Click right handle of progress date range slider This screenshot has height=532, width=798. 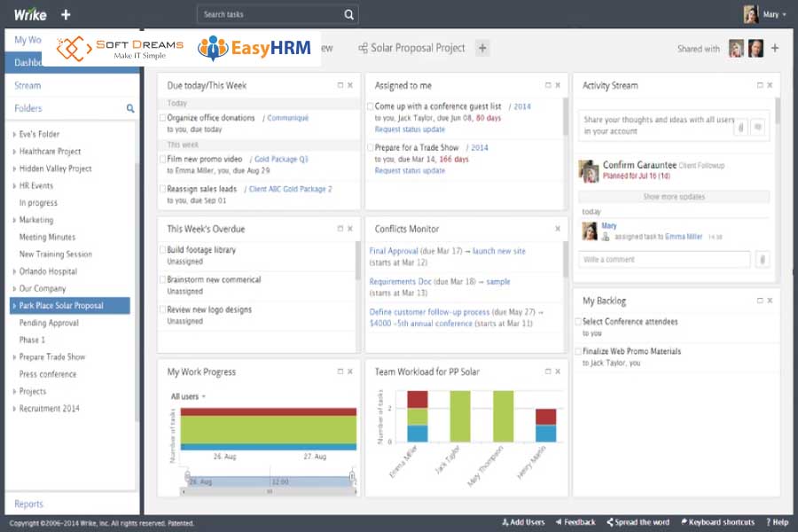[x=352, y=477]
